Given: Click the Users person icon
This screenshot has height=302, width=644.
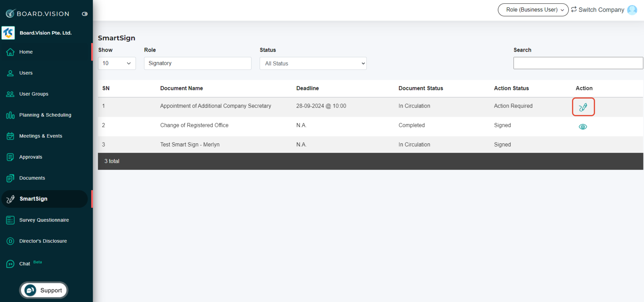Looking at the screenshot, I should 10,73.
